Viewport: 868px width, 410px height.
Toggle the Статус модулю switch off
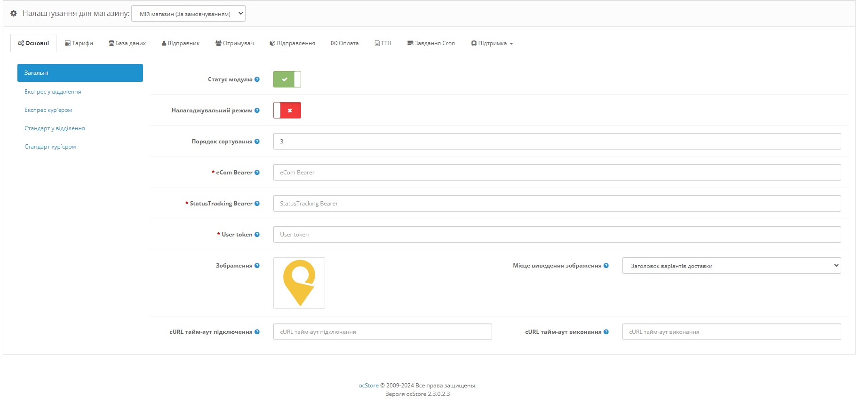[x=287, y=79]
